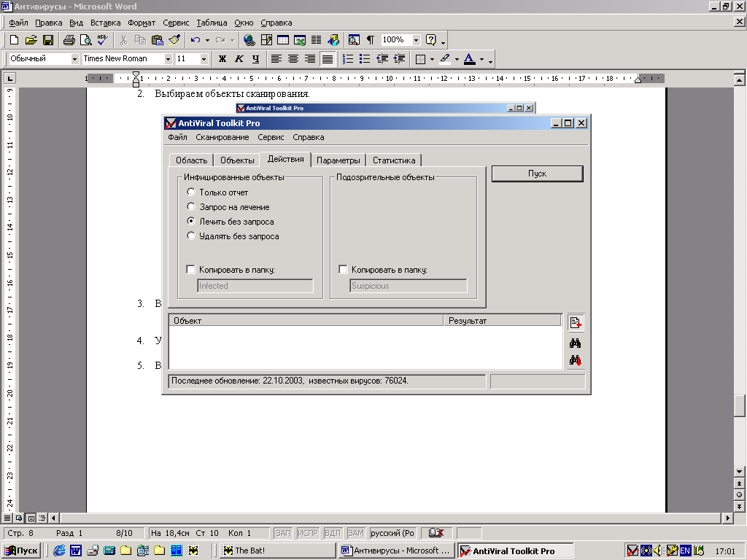Viewport: 747px width, 560px height.
Task: Expand the highlight color dropdown arrow
Action: click(x=457, y=59)
